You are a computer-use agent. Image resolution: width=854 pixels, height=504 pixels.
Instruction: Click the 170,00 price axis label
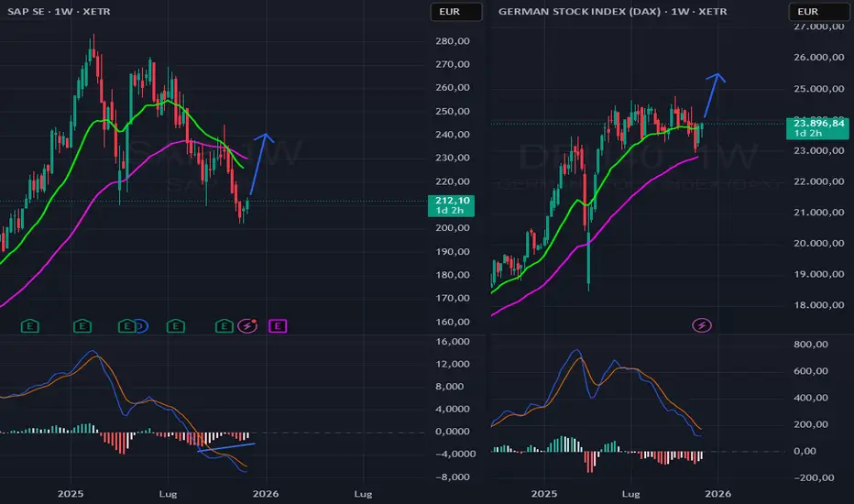click(x=453, y=299)
